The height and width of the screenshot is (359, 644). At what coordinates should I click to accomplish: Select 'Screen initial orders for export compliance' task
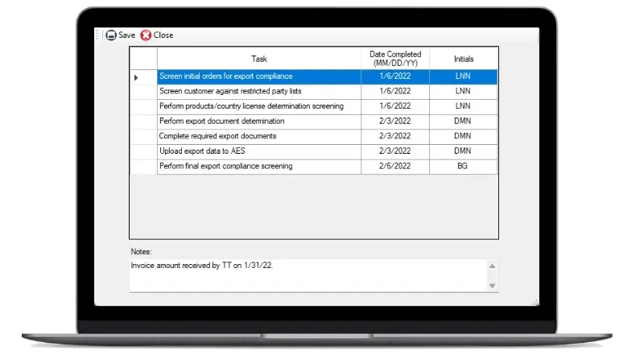tap(259, 76)
